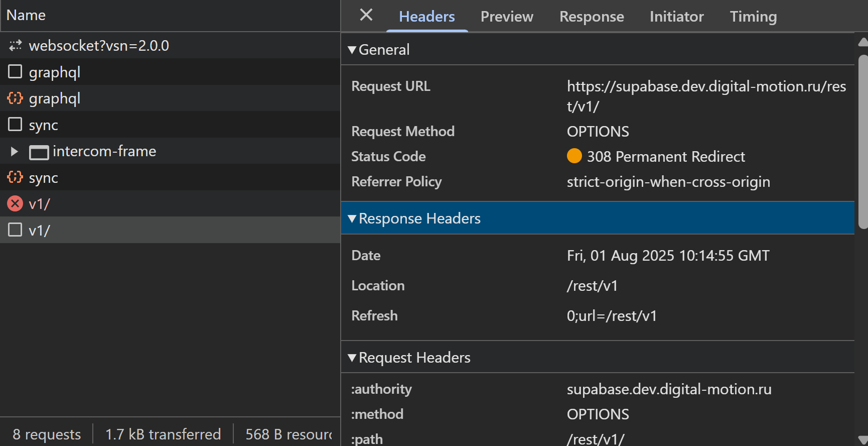Click the Name column header
Image resolution: width=868 pixels, height=446 pixels.
(x=26, y=15)
